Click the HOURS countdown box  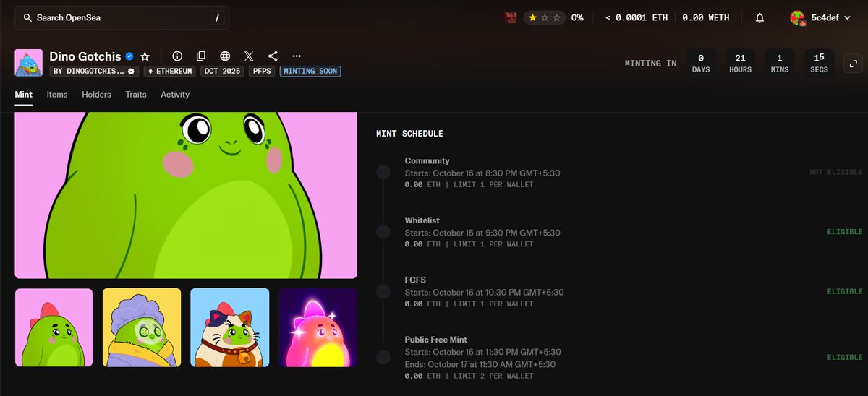pyautogui.click(x=740, y=63)
